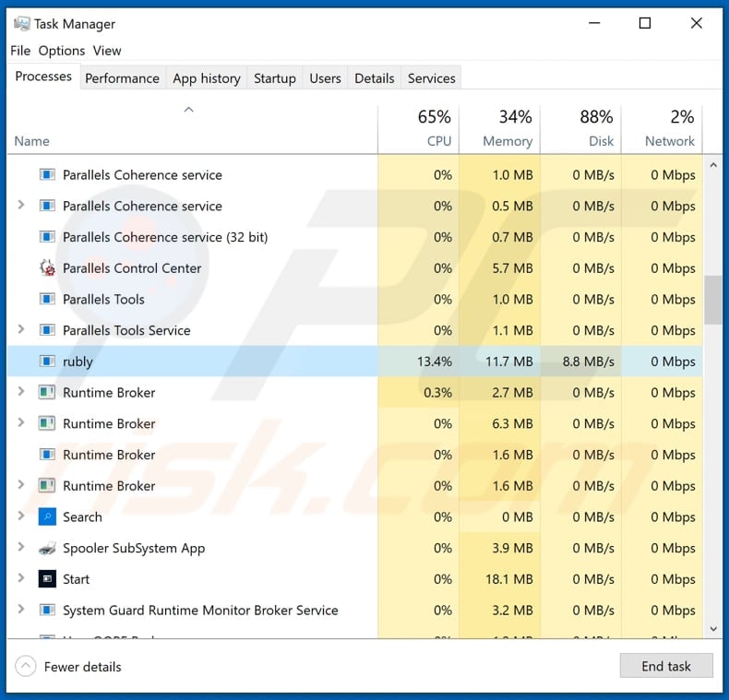Sort processes by the Name column
Screen dimensions: 729x700
[x=192, y=129]
